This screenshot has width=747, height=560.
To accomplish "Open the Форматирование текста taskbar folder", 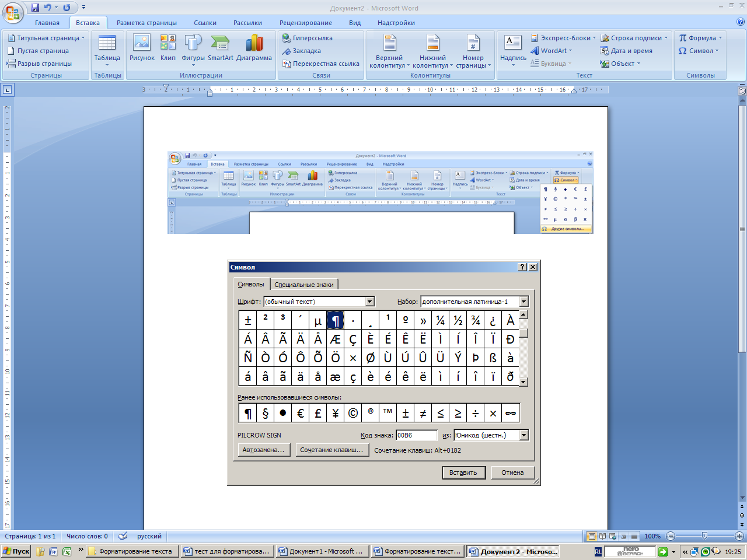I will coord(131,551).
